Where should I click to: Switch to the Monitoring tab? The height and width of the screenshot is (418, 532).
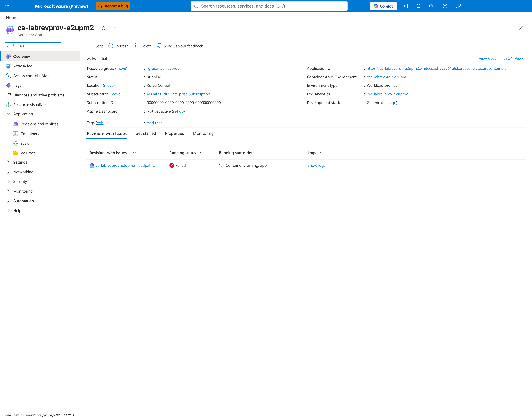click(x=203, y=133)
